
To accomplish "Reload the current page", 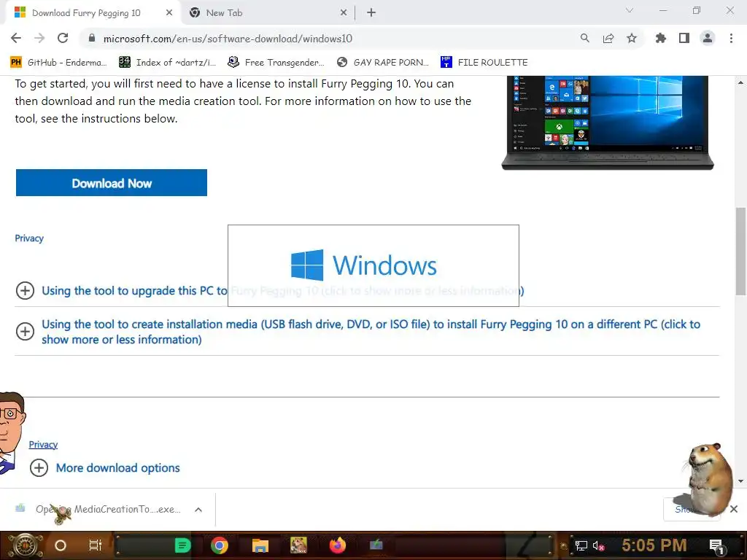I will 63,38.
